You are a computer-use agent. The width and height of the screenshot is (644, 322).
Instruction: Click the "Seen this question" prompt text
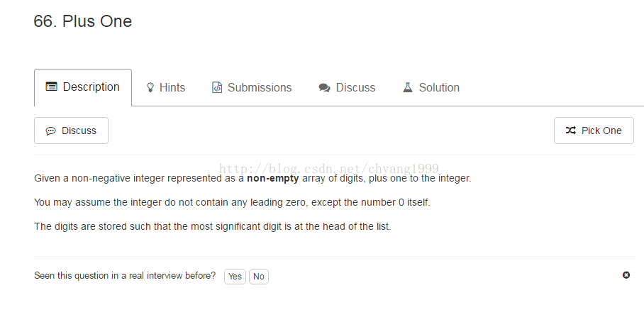coord(125,276)
